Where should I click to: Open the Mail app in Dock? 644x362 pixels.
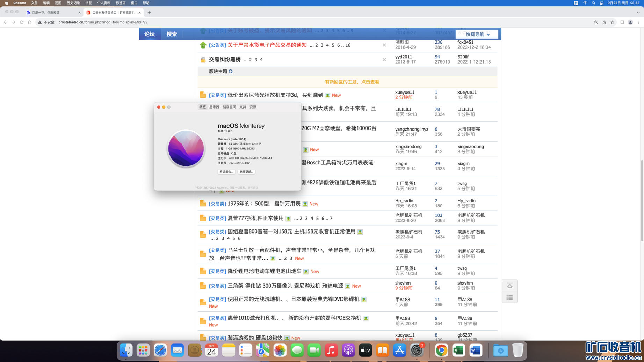pyautogui.click(x=177, y=350)
